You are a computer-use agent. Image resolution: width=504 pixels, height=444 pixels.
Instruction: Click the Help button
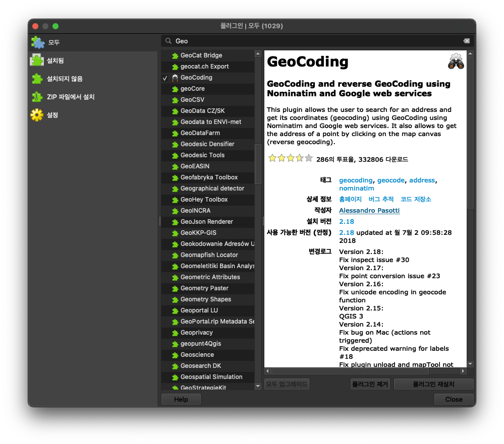coord(181,399)
